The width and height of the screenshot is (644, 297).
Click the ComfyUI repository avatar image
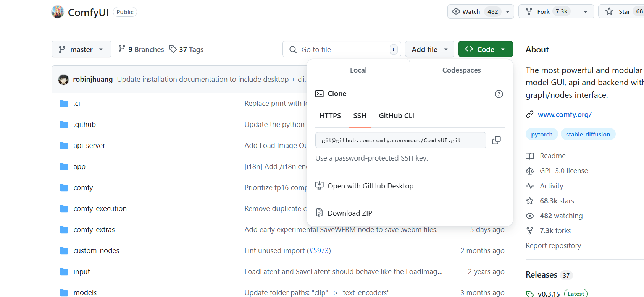[x=58, y=12]
